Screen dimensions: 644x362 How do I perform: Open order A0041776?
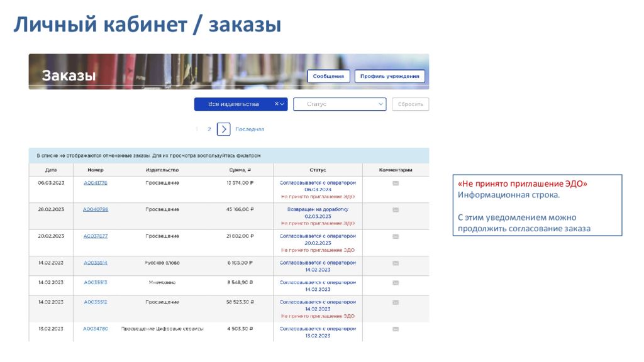[96, 183]
